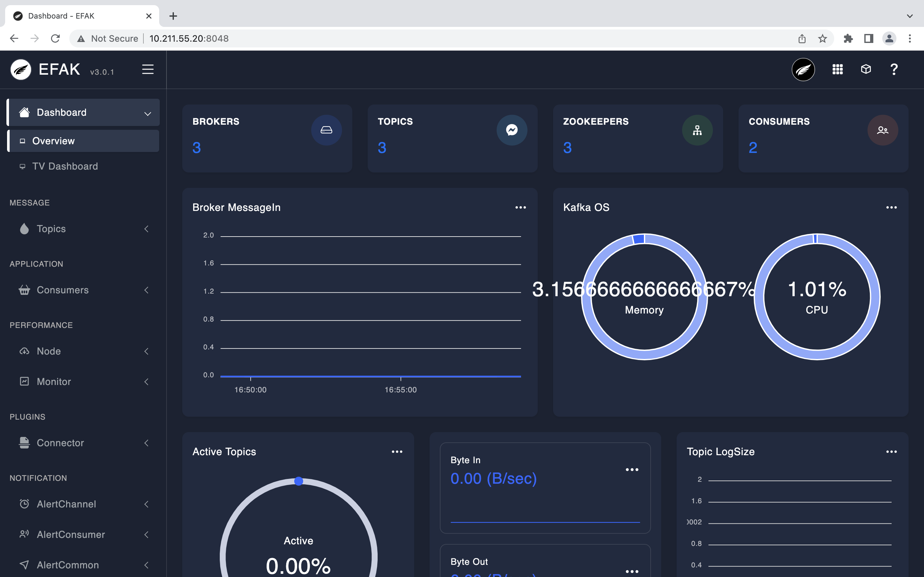The image size is (924, 577).
Task: Click the Active Topics gauge handle
Action: point(299,481)
